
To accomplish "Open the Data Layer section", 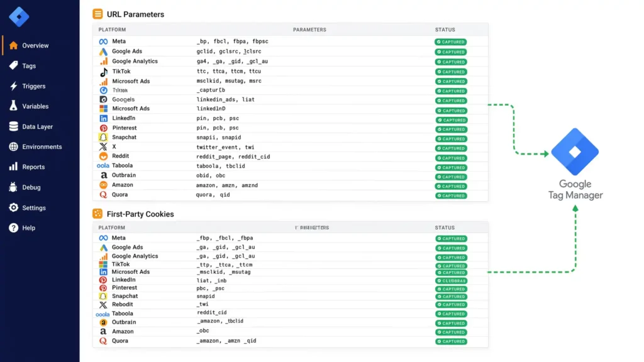I will tap(37, 126).
